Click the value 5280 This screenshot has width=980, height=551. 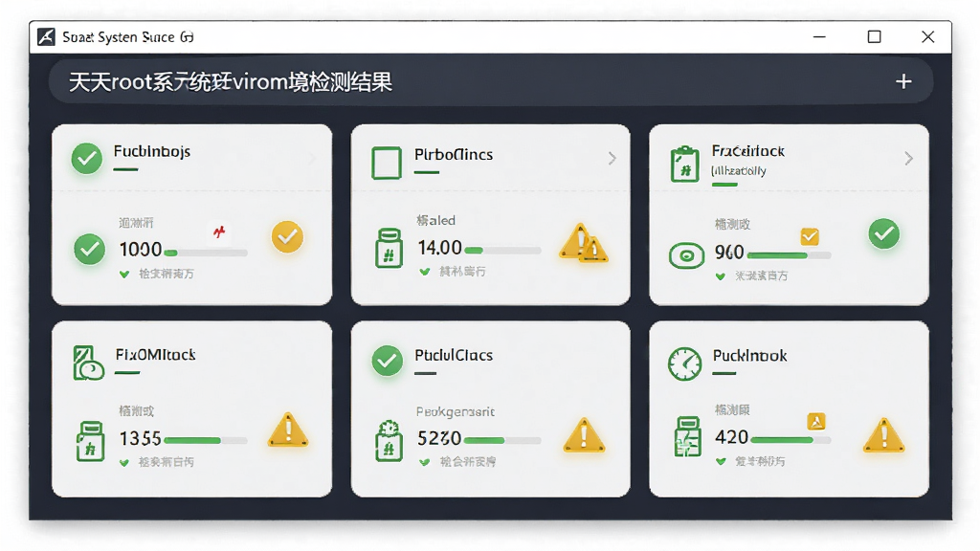point(439,438)
